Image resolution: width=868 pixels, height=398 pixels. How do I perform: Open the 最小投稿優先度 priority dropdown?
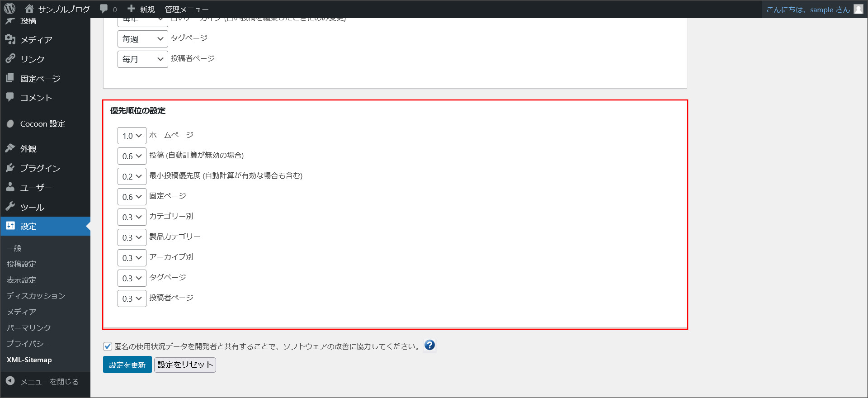(132, 176)
